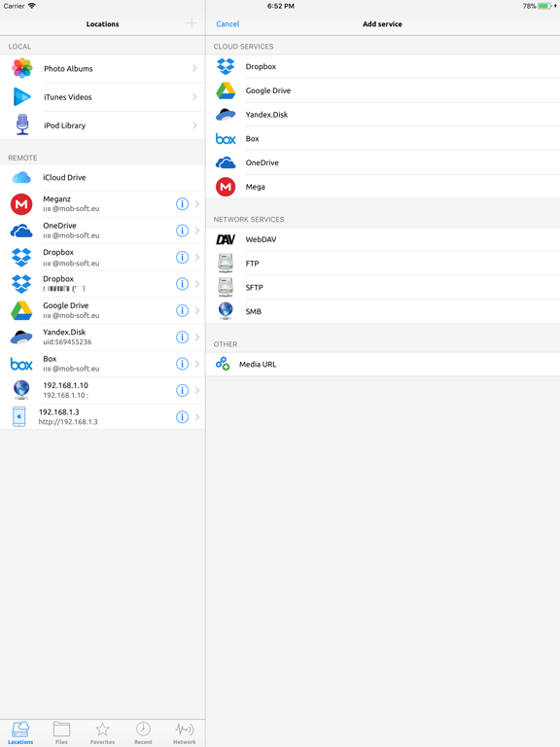This screenshot has width=560, height=747.
Task: Tap the OneDrive icon in Remote list
Action: click(x=21, y=231)
